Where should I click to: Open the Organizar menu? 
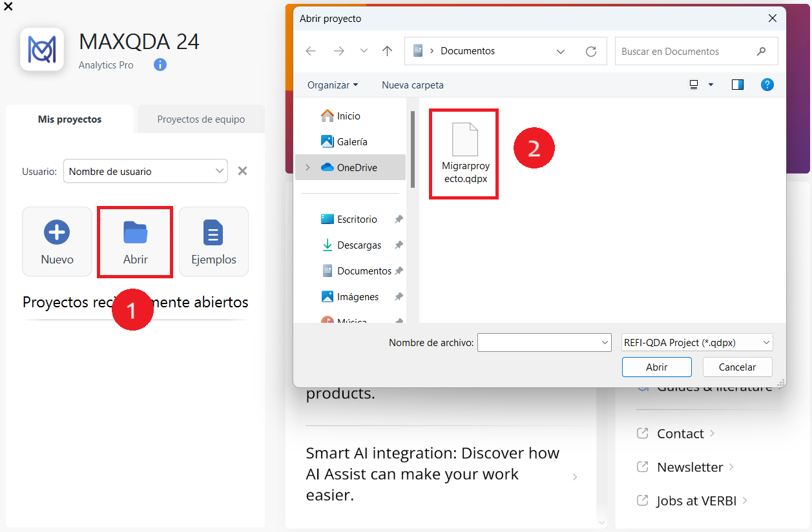click(x=332, y=85)
